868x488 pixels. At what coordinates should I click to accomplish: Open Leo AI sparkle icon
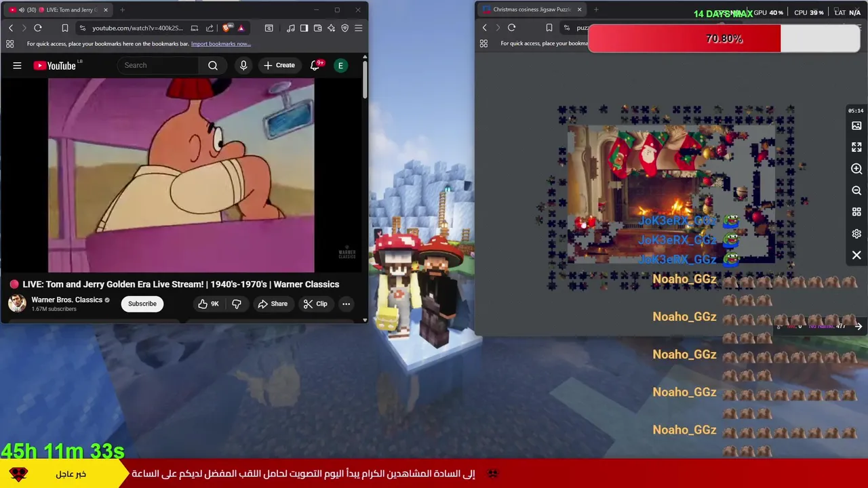331,28
